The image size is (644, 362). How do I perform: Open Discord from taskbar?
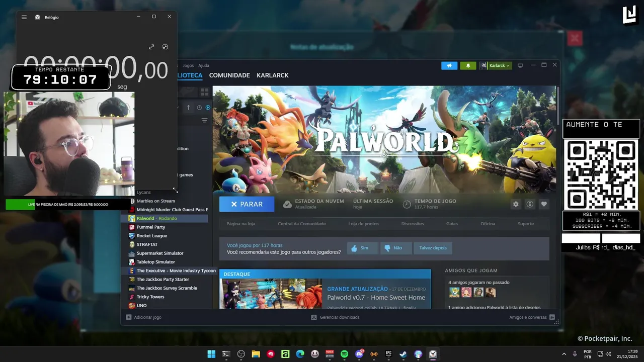(x=359, y=354)
